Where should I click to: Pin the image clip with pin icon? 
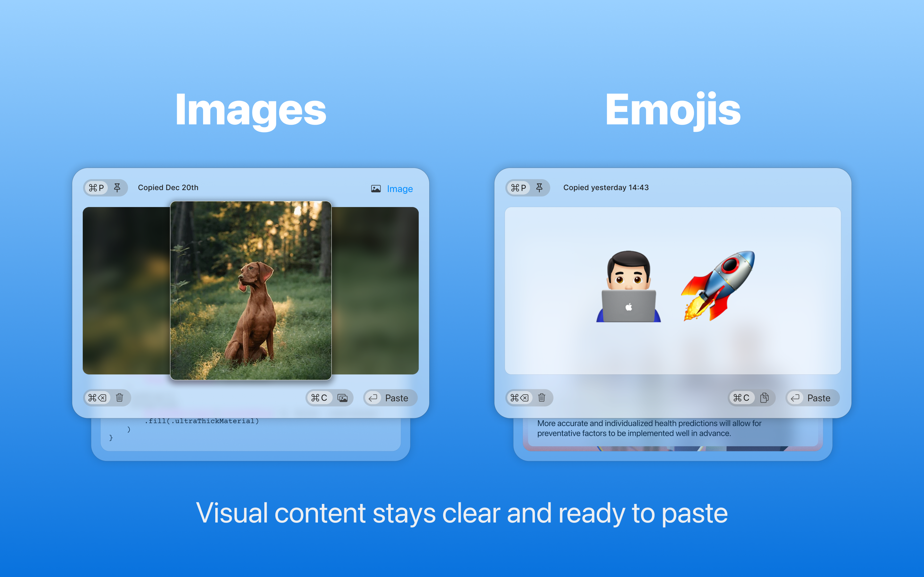tap(117, 188)
